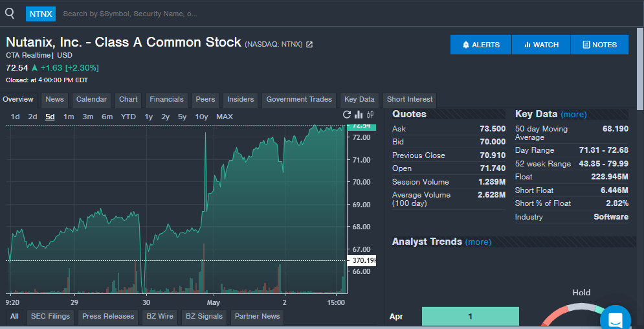
Task: Set chart range to 6m
Action: (107, 117)
